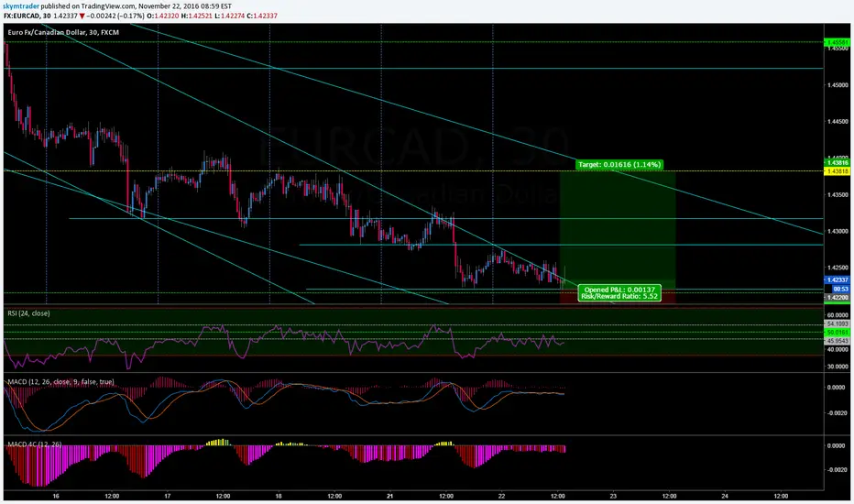
Task: Click date 18 on time axis
Action: (279, 496)
